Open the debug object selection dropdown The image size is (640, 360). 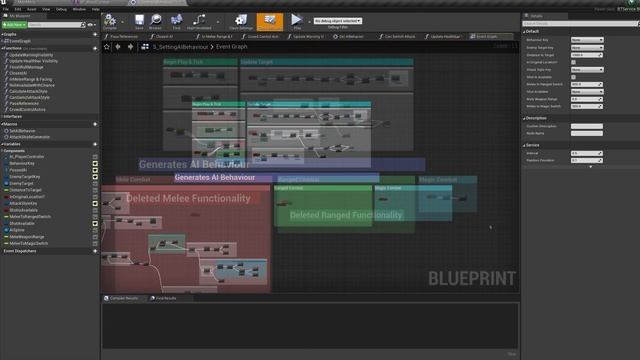click(x=338, y=21)
